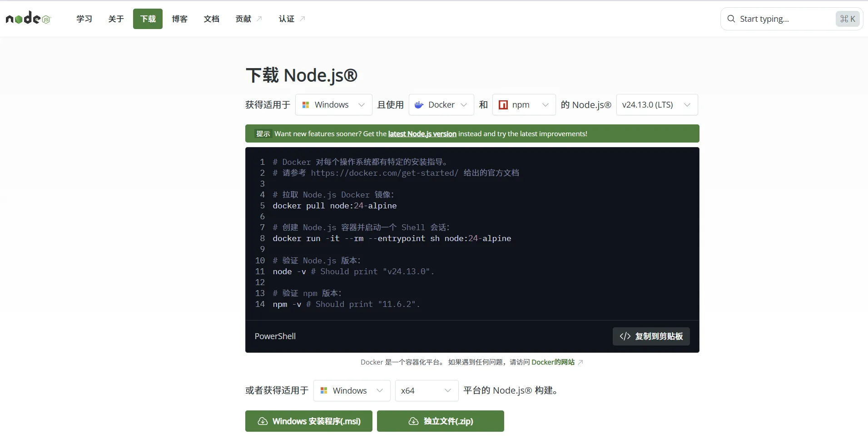Click the npm icon in the package manager selector
Image resolution: width=868 pixels, height=439 pixels.
pos(503,104)
